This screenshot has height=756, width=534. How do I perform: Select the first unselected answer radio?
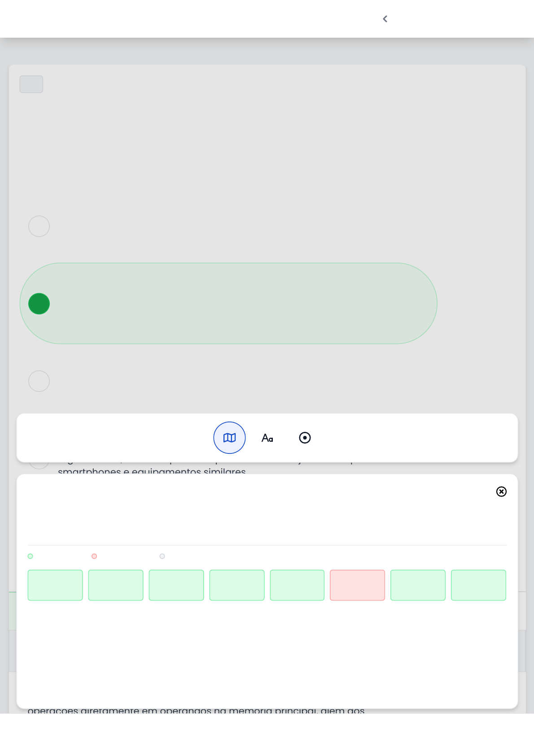click(x=39, y=226)
